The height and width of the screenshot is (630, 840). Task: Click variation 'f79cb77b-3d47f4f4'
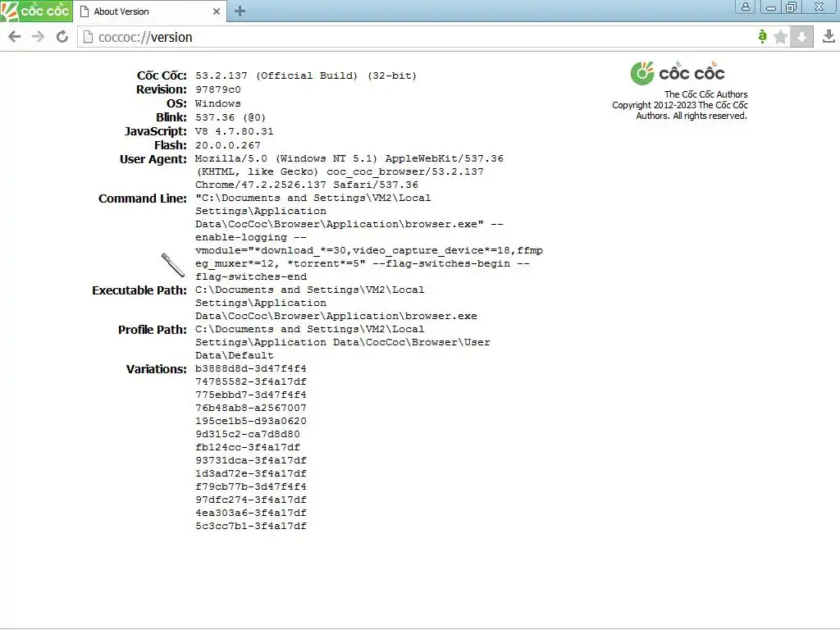click(251, 487)
